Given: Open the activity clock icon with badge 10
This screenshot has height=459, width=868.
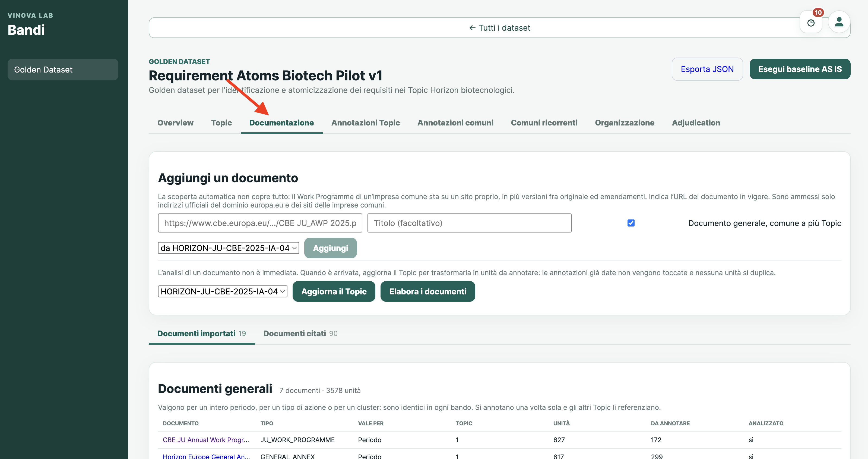Looking at the screenshot, I should pyautogui.click(x=811, y=22).
